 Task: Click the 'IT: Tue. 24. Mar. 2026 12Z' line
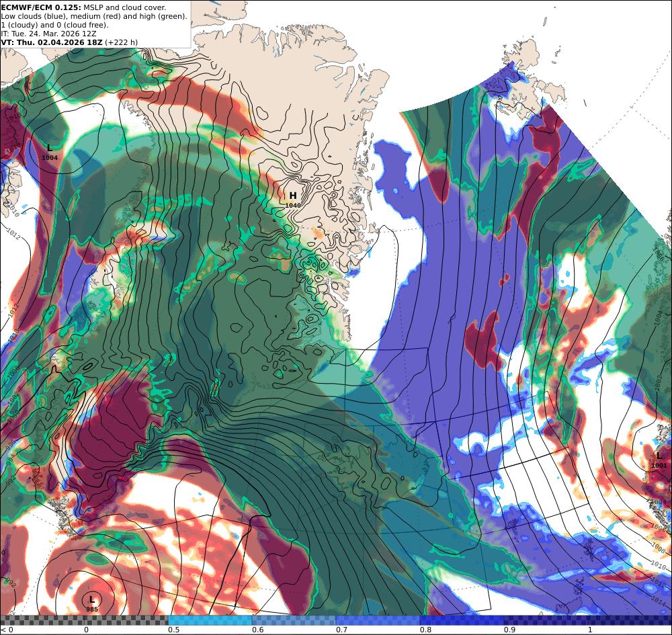click(x=48, y=34)
